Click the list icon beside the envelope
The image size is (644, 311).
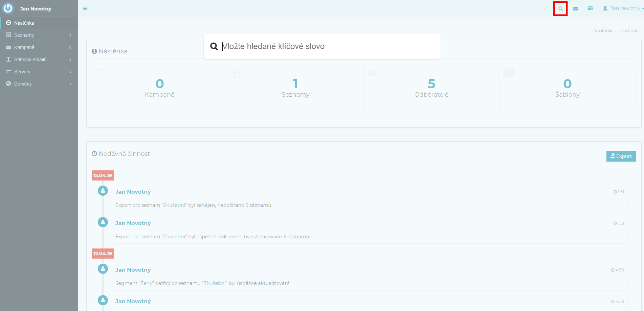coord(590,9)
